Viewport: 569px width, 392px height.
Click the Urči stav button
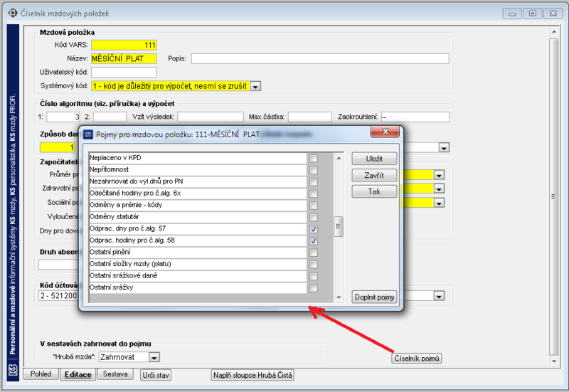pyautogui.click(x=156, y=375)
